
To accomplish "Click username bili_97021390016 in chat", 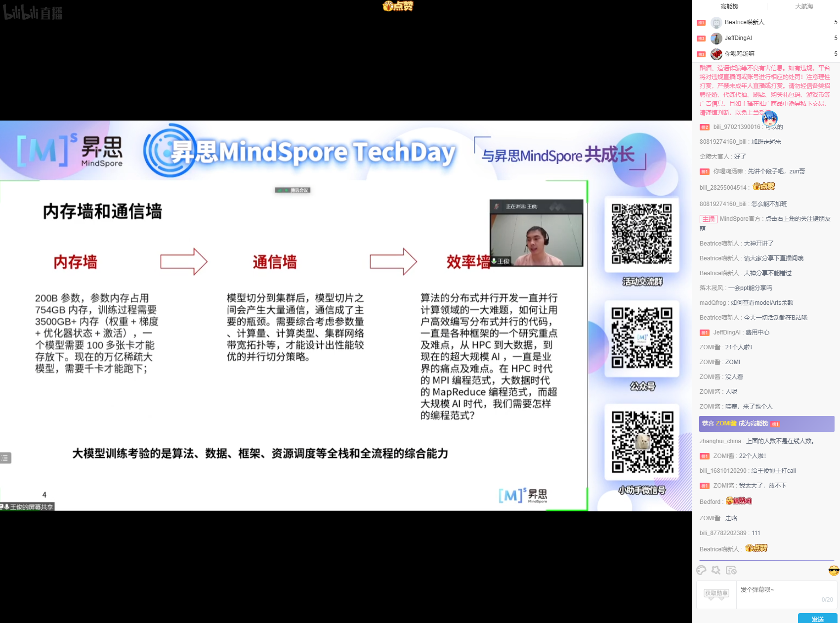I will [737, 127].
